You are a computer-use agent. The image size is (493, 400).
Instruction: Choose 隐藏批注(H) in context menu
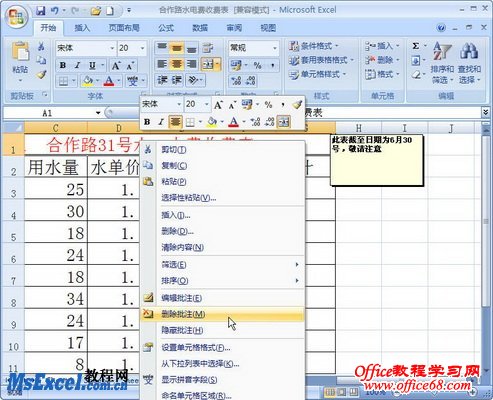[223, 330]
